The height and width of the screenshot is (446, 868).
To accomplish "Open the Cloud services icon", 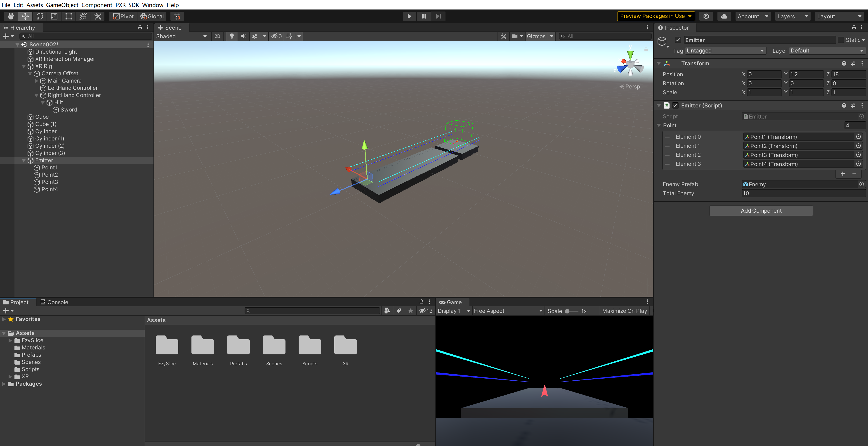I will (x=724, y=16).
